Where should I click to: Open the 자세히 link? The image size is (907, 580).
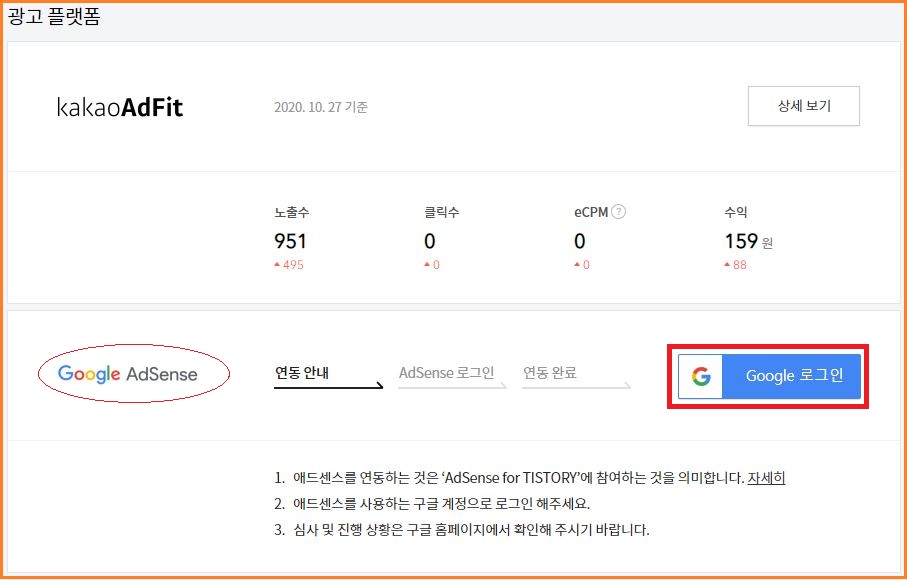click(766, 478)
